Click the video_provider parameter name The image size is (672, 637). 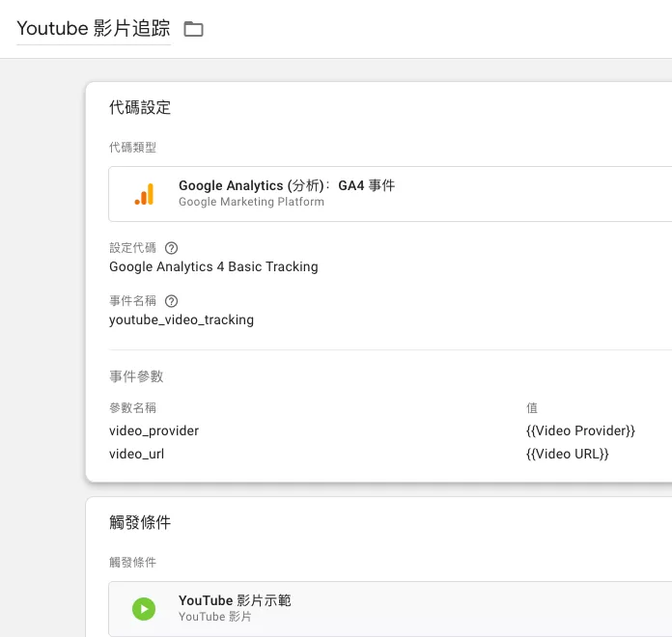tap(154, 430)
